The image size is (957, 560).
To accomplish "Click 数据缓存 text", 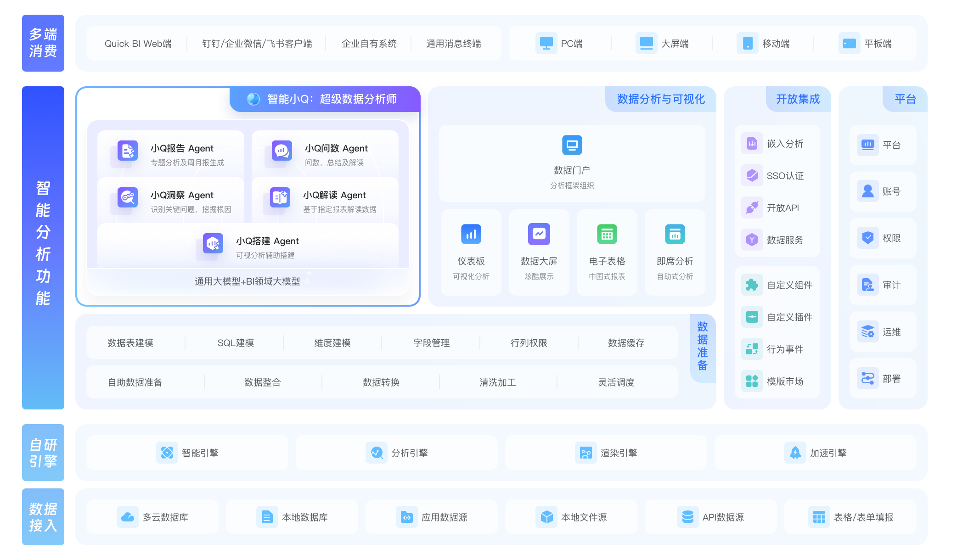I will click(x=626, y=343).
